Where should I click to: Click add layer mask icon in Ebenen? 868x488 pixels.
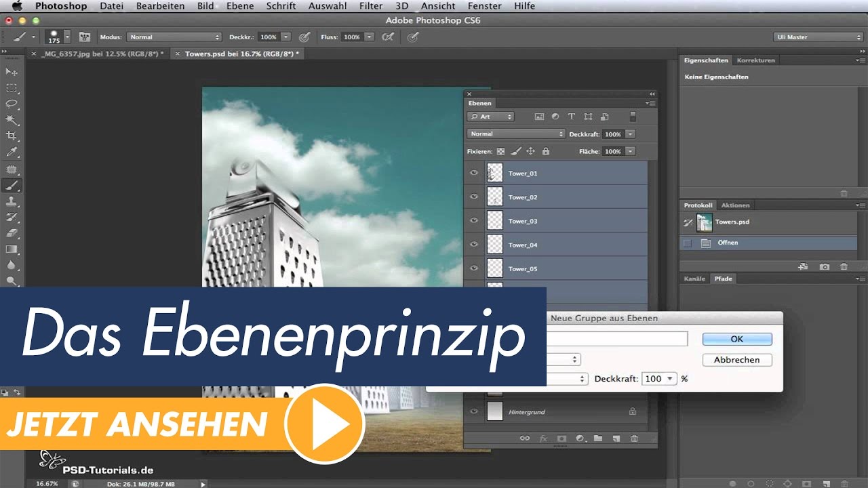[x=561, y=439]
